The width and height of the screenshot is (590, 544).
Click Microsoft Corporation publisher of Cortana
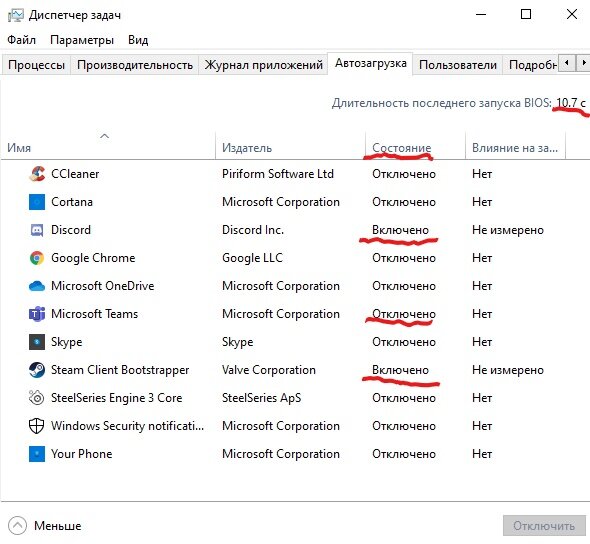point(281,202)
